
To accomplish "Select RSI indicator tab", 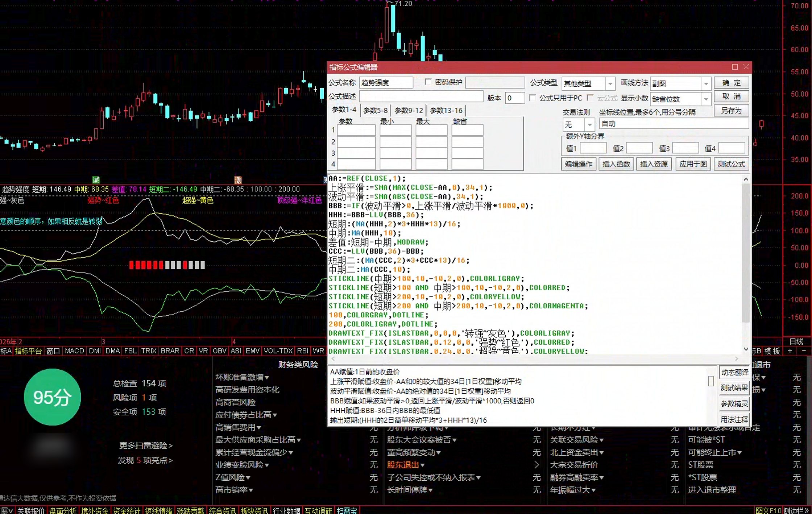I will click(x=303, y=351).
